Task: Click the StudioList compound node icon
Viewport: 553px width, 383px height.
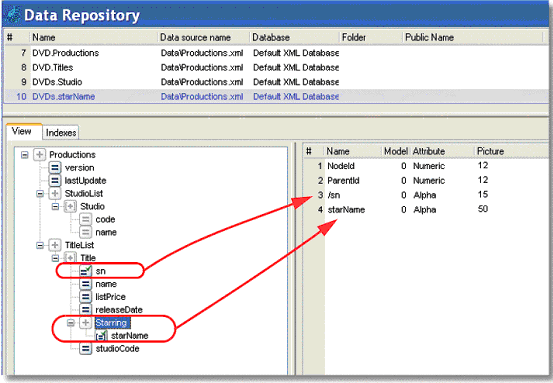Action: point(55,193)
